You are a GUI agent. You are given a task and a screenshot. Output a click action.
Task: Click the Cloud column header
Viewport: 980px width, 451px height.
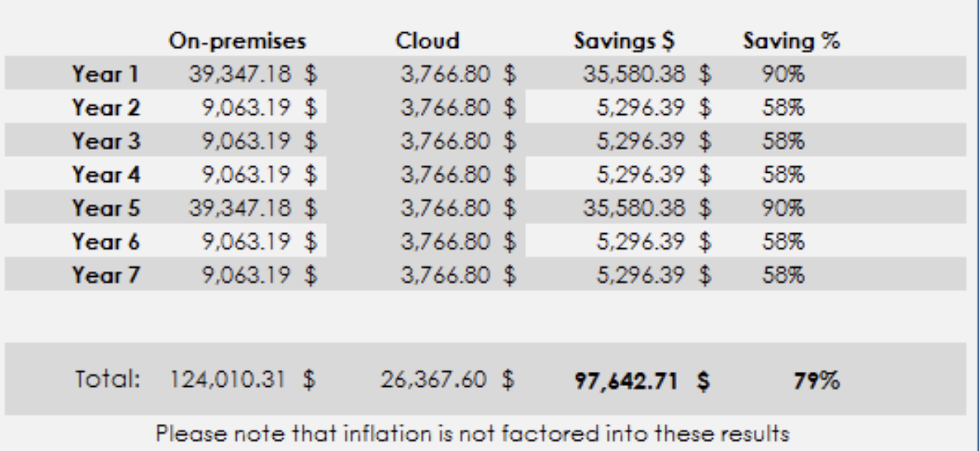click(x=427, y=41)
